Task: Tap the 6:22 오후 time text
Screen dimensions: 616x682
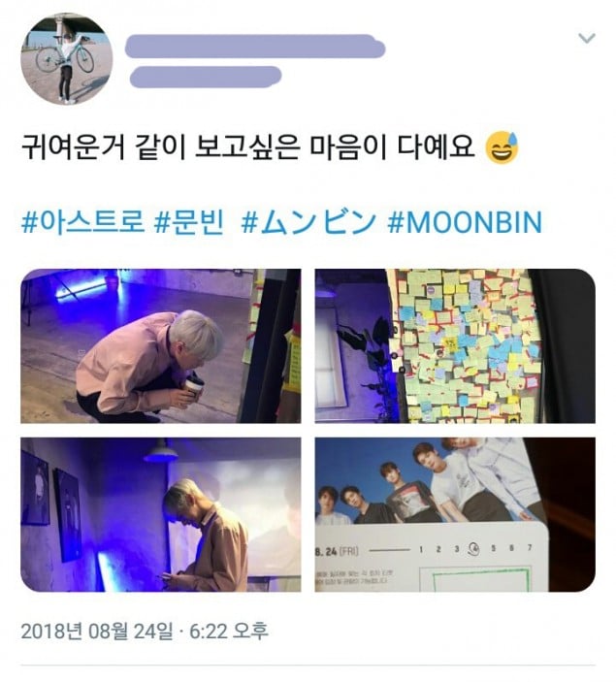Action: 228,632
